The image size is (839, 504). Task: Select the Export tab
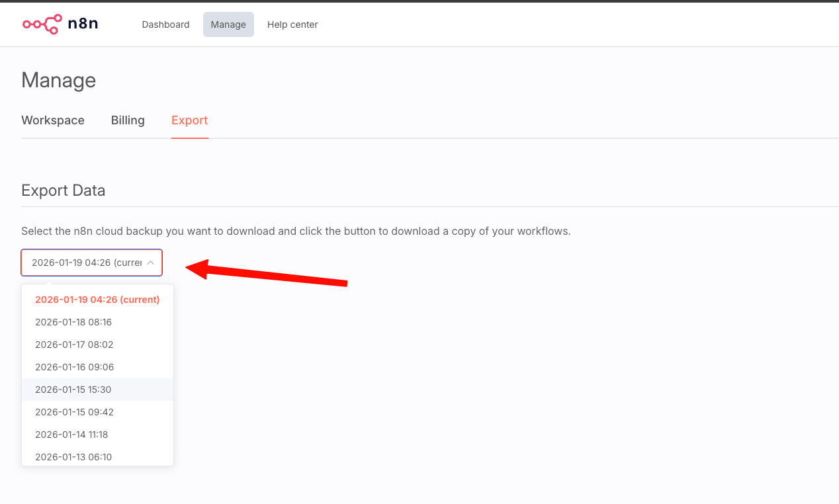[189, 120]
